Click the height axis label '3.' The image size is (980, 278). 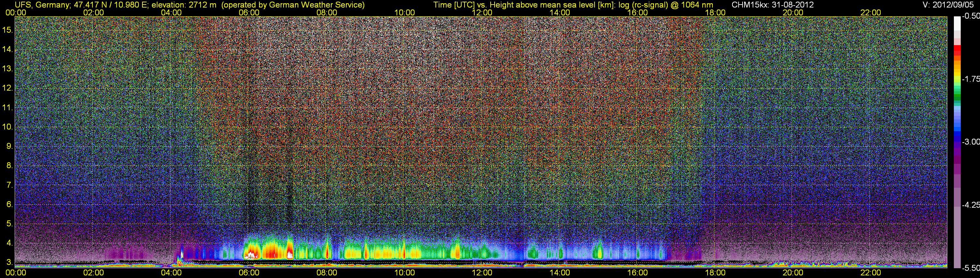pyautogui.click(x=9, y=262)
